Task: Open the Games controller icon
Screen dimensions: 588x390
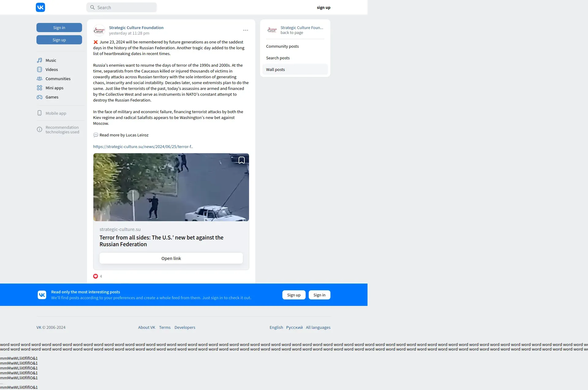Action: point(40,97)
